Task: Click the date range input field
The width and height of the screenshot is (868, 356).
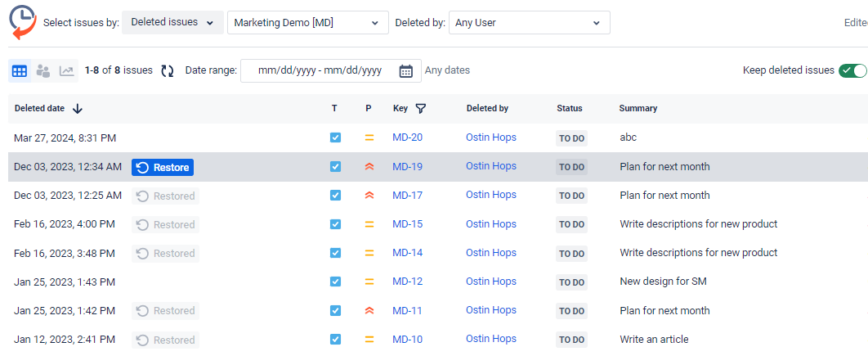Action: pos(320,71)
